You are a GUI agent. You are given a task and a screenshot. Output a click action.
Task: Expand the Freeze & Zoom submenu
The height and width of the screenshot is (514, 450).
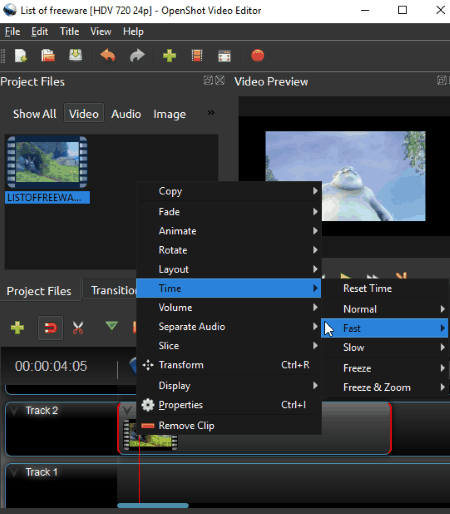pyautogui.click(x=385, y=387)
